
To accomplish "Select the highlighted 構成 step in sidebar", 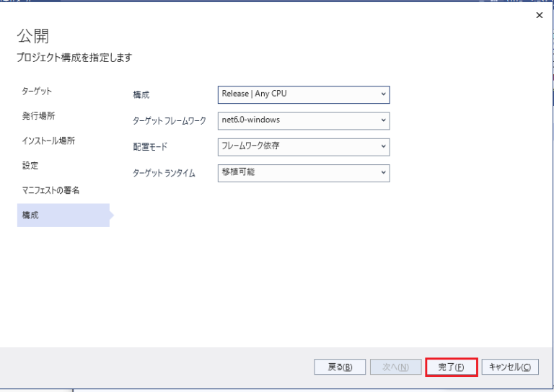I will (63, 215).
